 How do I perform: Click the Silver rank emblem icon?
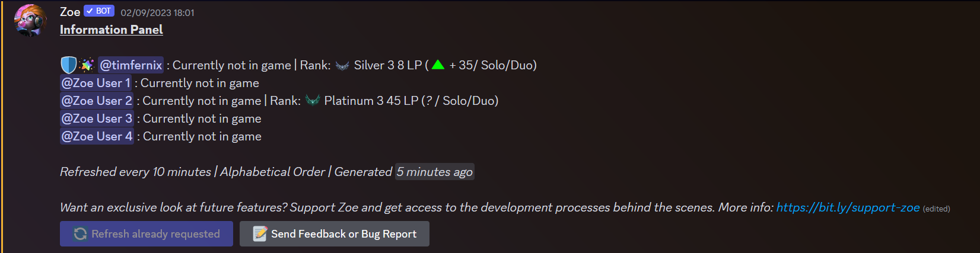[342, 66]
